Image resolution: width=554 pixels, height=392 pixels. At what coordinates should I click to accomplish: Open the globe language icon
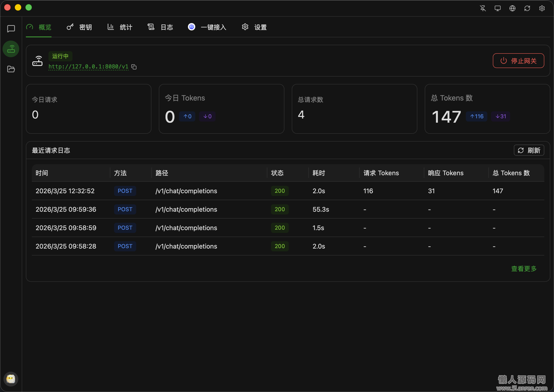(512, 8)
